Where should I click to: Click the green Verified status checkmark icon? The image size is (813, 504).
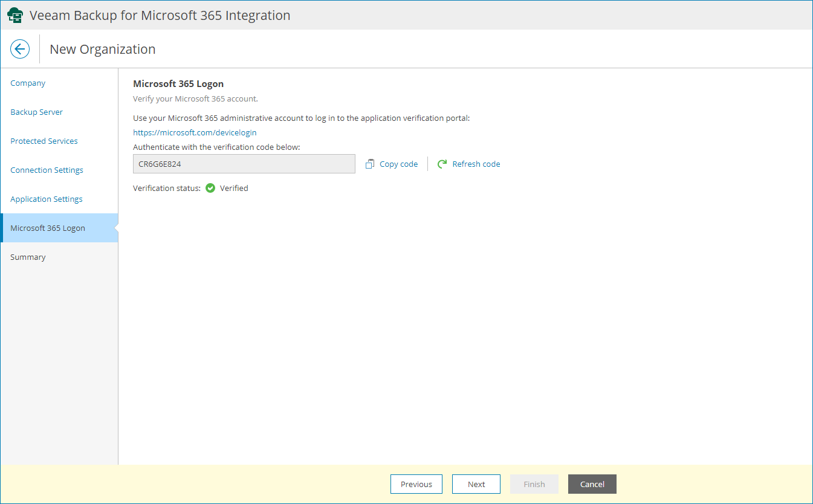point(210,188)
